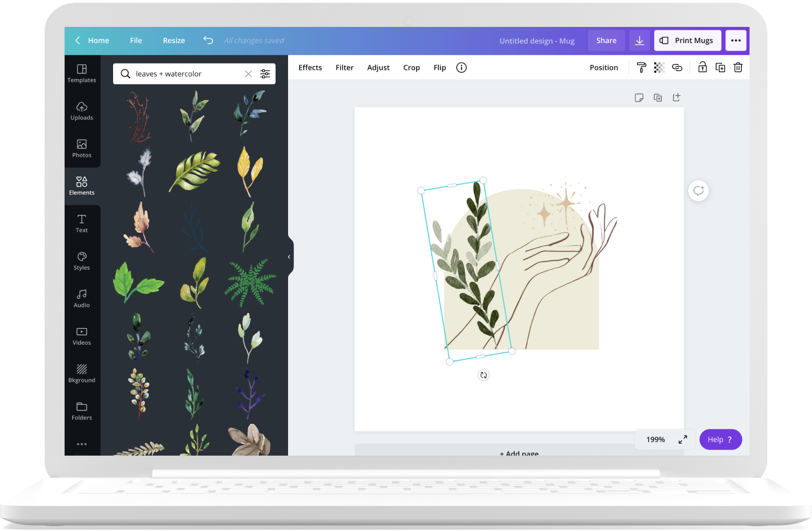Open the File menu
Screen dimensions: 812x531
[136, 40]
